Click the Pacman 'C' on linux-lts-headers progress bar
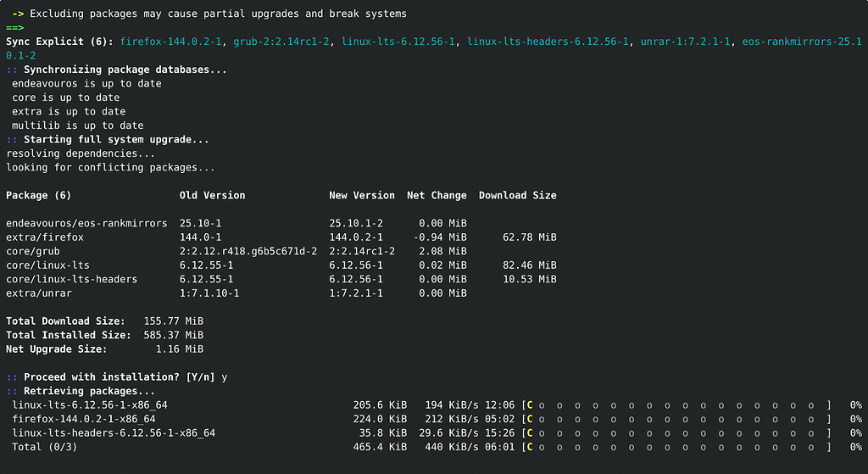The width and height of the screenshot is (868, 474). (x=530, y=433)
